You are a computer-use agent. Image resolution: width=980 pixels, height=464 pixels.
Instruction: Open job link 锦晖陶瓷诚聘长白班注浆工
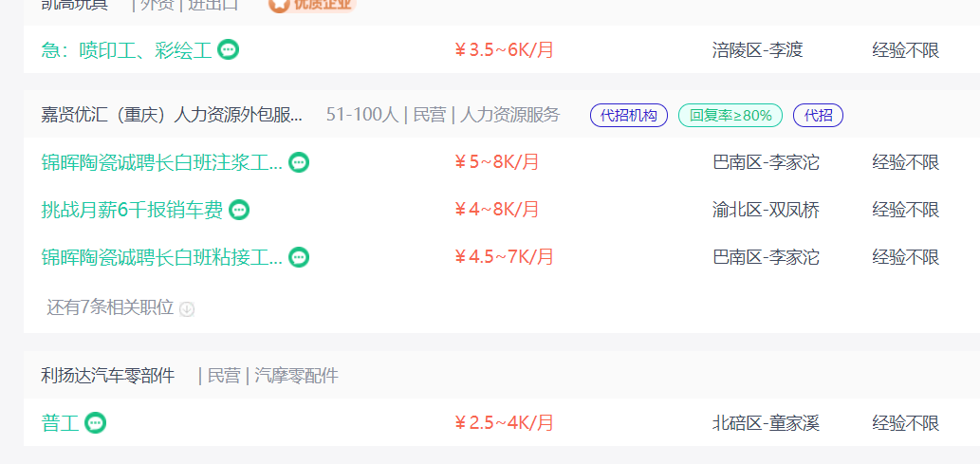point(162,162)
